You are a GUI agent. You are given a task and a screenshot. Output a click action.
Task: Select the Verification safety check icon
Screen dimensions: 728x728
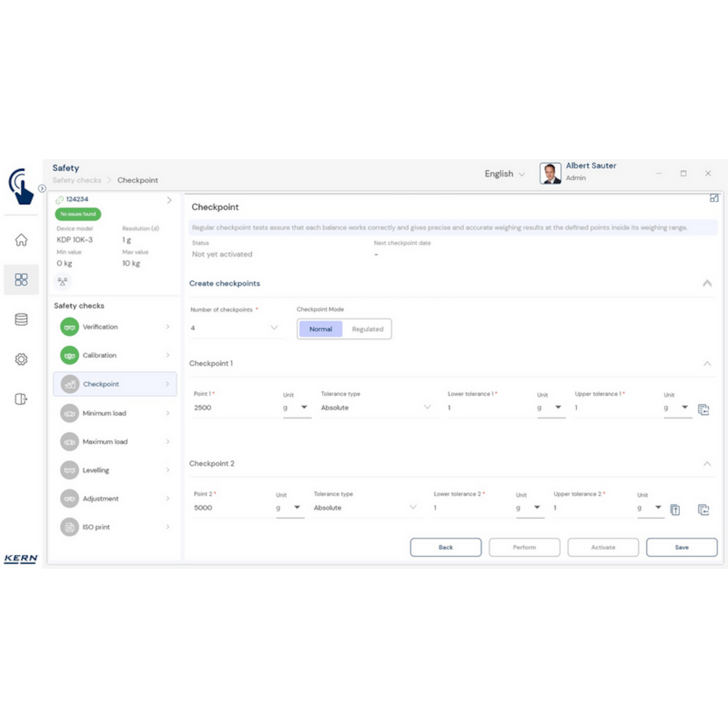click(x=69, y=326)
